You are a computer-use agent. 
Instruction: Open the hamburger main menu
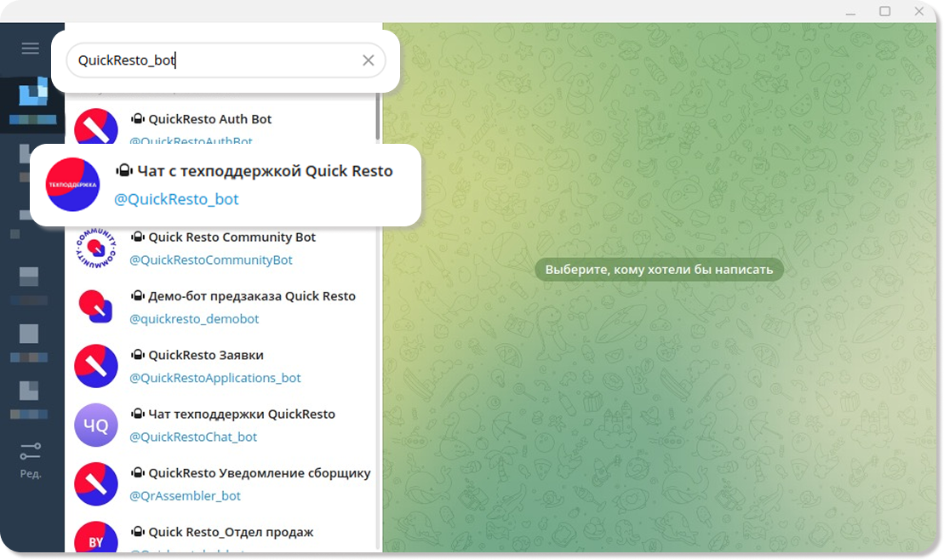(x=31, y=49)
